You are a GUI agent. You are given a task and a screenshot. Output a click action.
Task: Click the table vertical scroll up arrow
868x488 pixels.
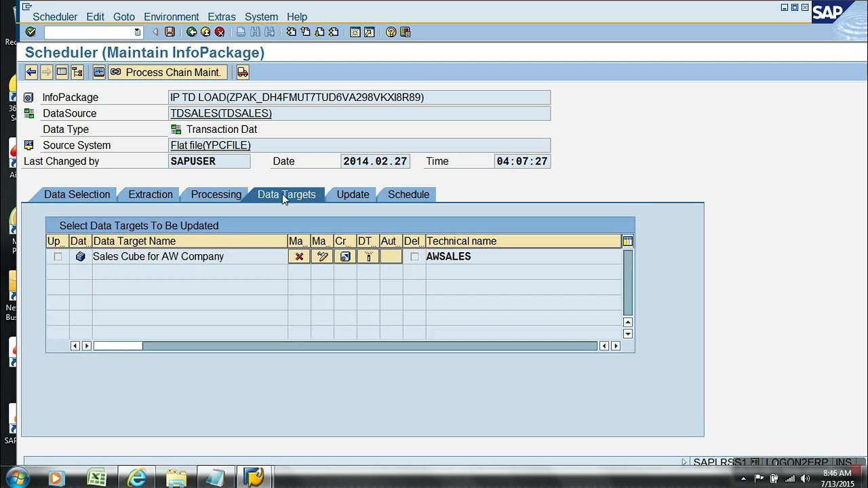click(628, 322)
